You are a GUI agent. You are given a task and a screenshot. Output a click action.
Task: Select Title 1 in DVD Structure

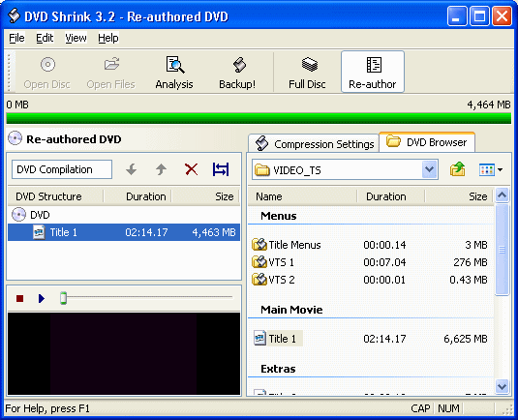pyautogui.click(x=124, y=232)
